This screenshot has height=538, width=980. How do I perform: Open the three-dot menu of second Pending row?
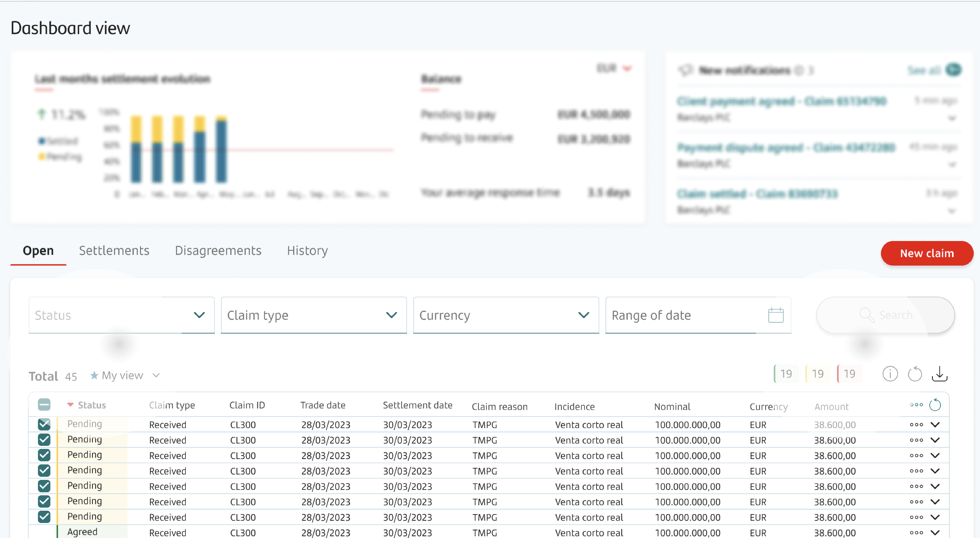916,440
